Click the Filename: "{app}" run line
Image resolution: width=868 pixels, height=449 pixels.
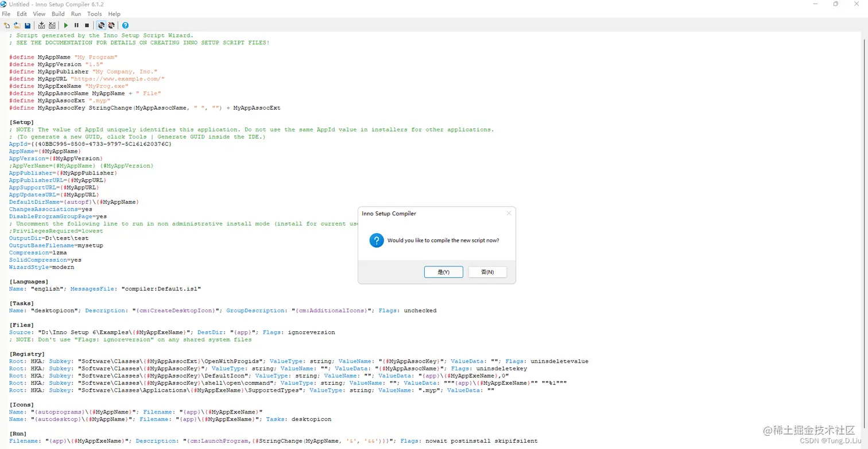273,441
